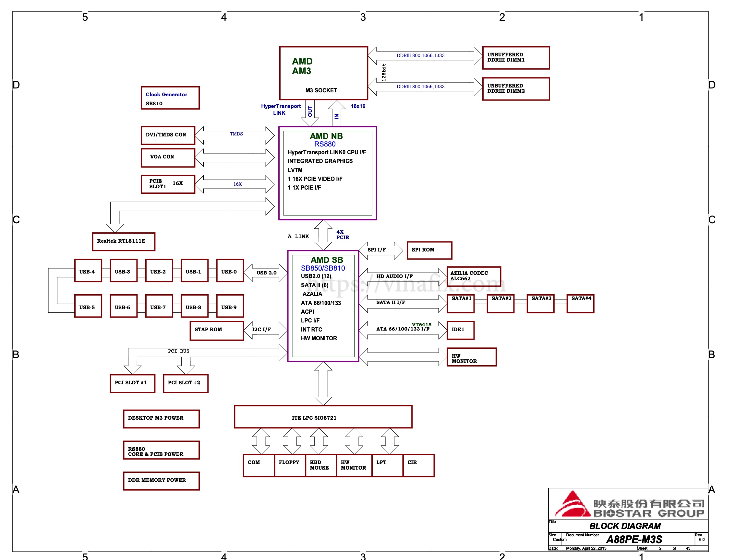
Task: Select the USB-6 box
Action: coord(124,306)
